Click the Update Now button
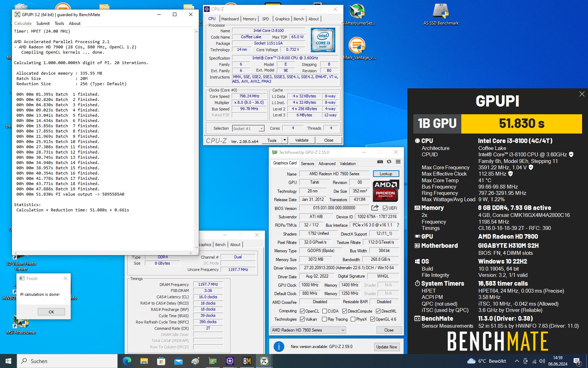Image resolution: width=588 pixels, height=368 pixels. (x=386, y=347)
